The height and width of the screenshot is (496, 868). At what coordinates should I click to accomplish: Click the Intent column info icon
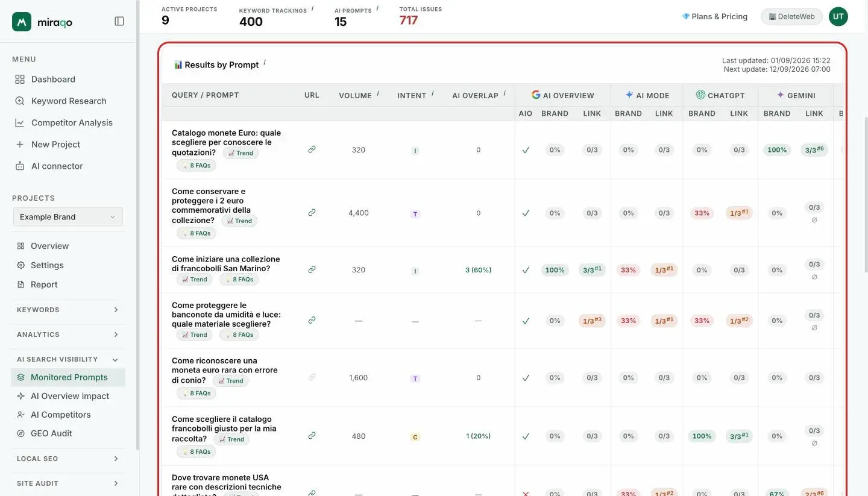(x=433, y=93)
